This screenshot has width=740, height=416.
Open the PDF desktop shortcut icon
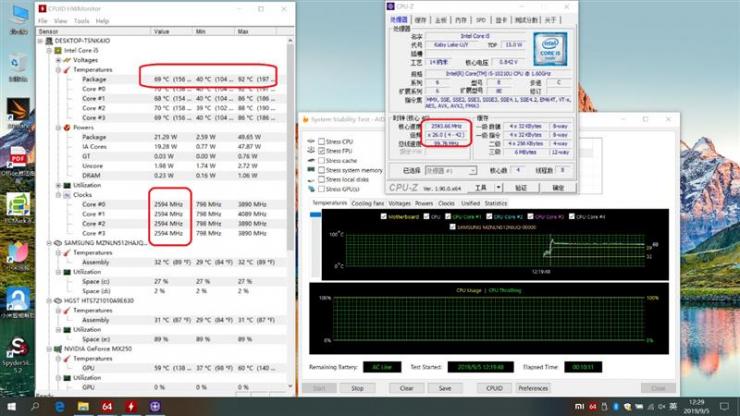point(17,157)
